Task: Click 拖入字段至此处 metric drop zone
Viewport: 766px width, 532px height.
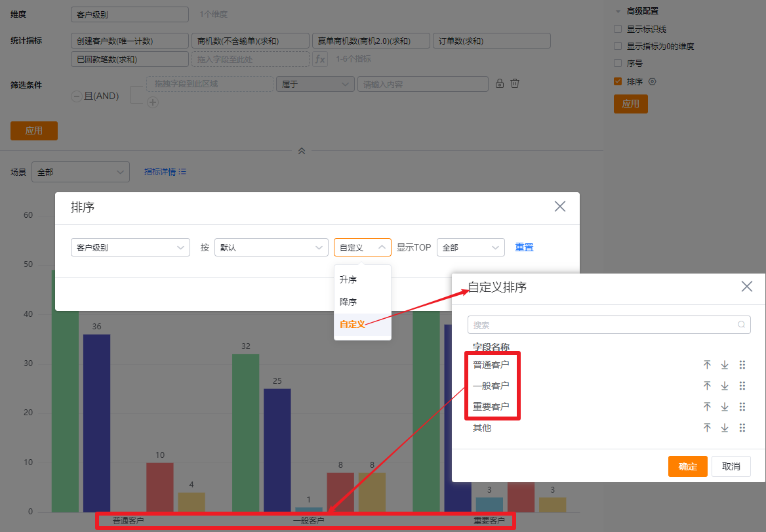Action: click(250, 59)
